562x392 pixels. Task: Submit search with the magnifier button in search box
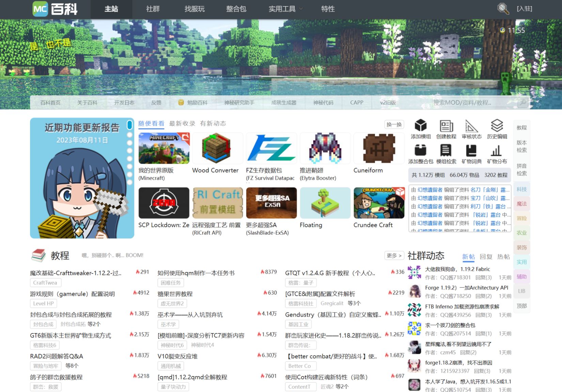(522, 102)
